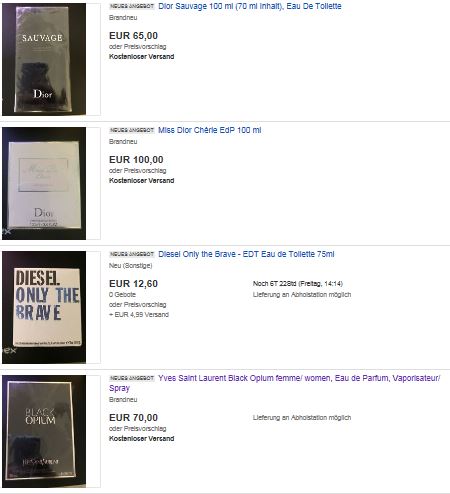Click the Dior Sauvage product thumbnail

point(44,59)
